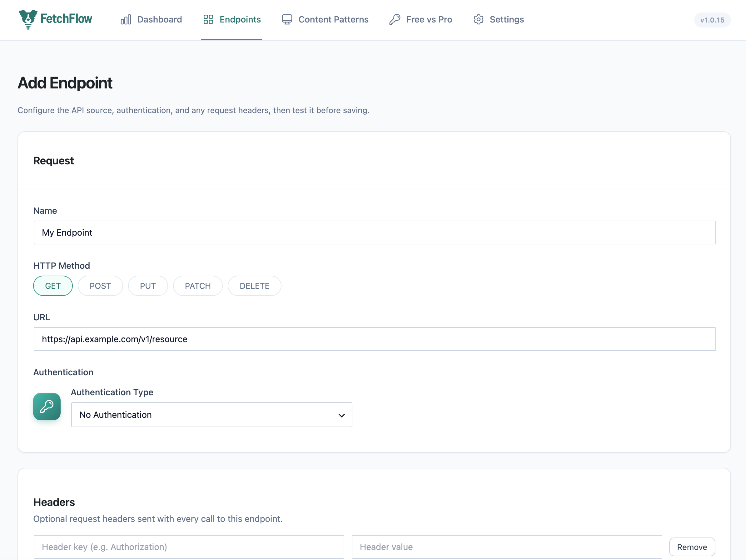Click the Headers section title
Screen dimensions: 746x560
pyautogui.click(x=54, y=502)
